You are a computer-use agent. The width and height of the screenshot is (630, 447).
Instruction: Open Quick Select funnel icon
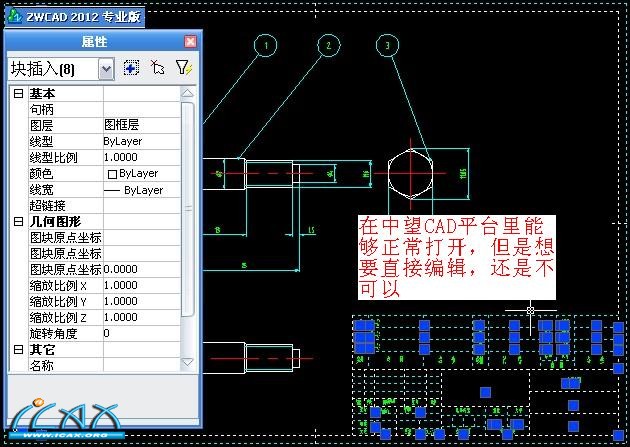tap(184, 67)
